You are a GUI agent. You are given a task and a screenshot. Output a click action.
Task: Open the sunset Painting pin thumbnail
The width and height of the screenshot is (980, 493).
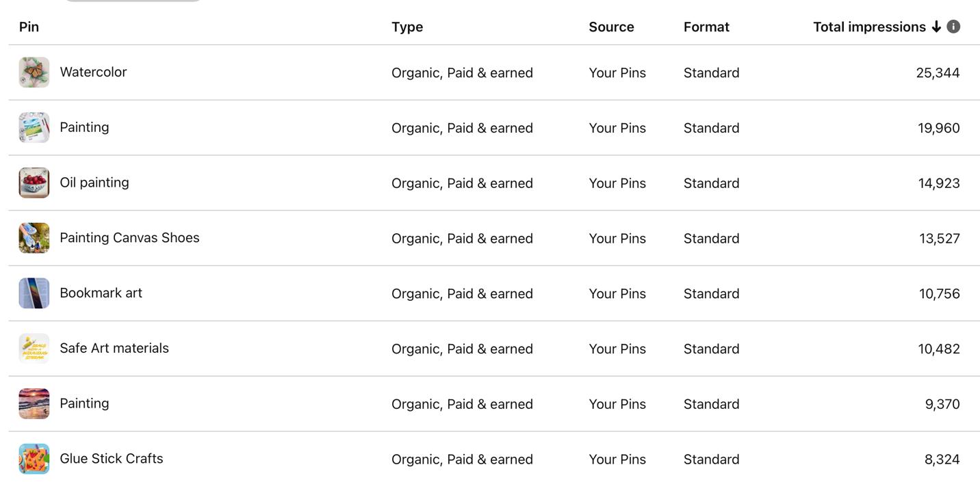(x=34, y=403)
